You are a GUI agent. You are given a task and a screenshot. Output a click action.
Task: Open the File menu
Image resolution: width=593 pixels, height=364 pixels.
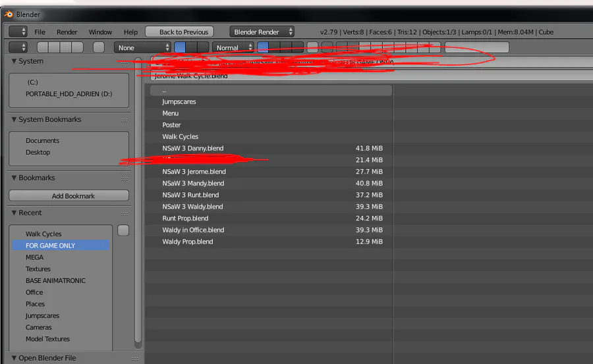click(x=40, y=32)
